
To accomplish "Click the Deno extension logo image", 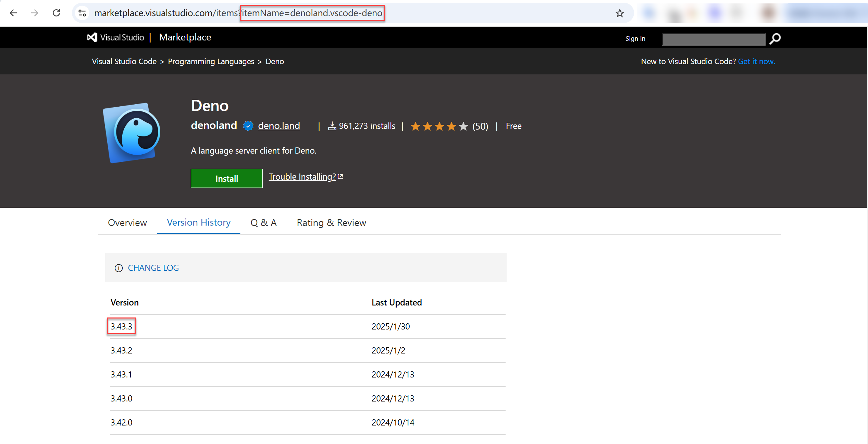I will coord(132,133).
